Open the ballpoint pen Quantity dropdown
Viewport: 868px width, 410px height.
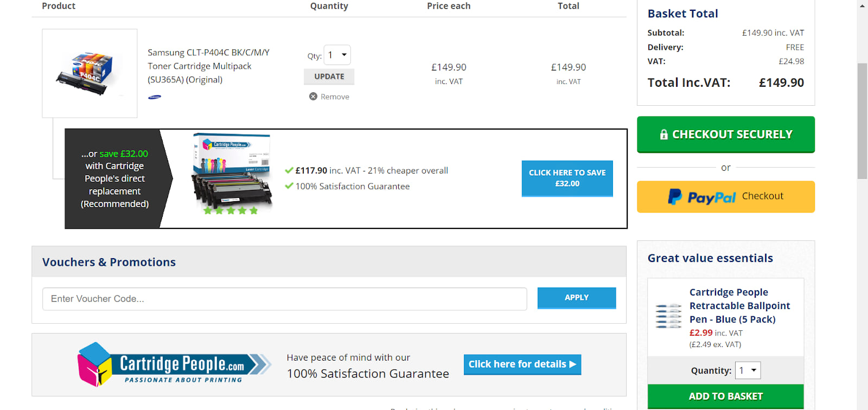click(x=748, y=370)
